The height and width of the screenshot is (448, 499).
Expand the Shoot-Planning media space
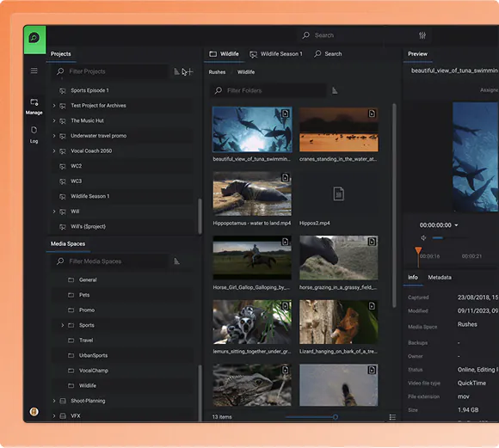click(54, 401)
